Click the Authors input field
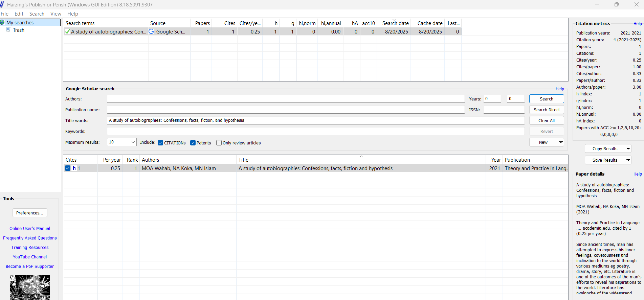The image size is (644, 300). (286, 99)
